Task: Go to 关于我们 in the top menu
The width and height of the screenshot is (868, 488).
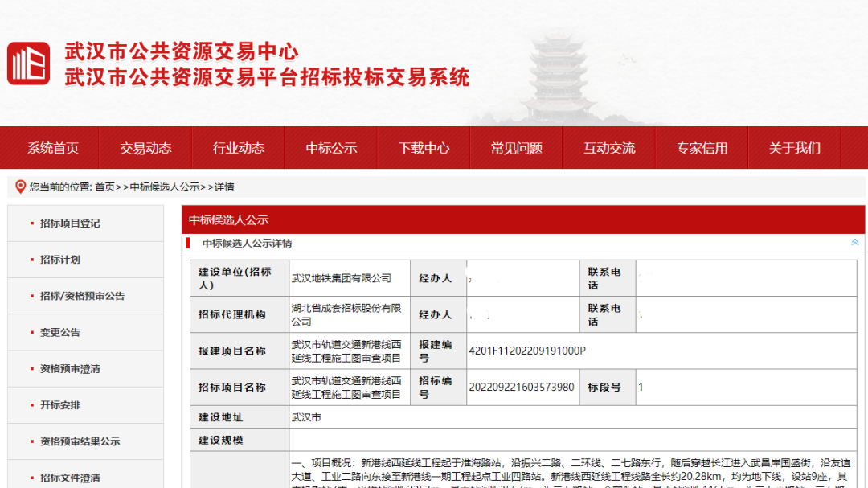Action: (794, 148)
